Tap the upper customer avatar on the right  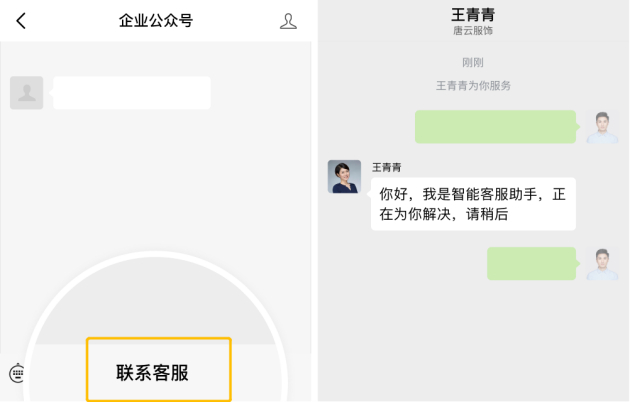pyautogui.click(x=602, y=127)
